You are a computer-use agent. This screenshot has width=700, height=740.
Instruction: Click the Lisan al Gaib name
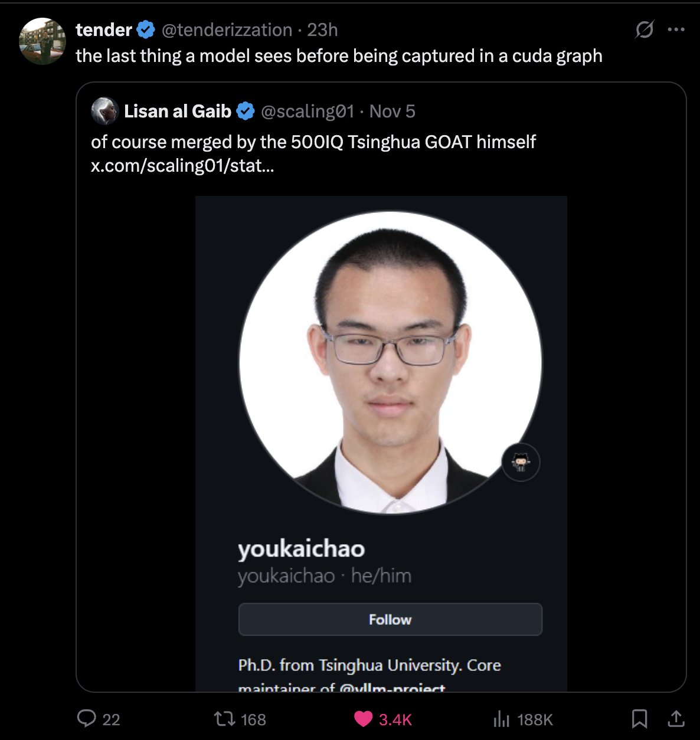pos(177,111)
